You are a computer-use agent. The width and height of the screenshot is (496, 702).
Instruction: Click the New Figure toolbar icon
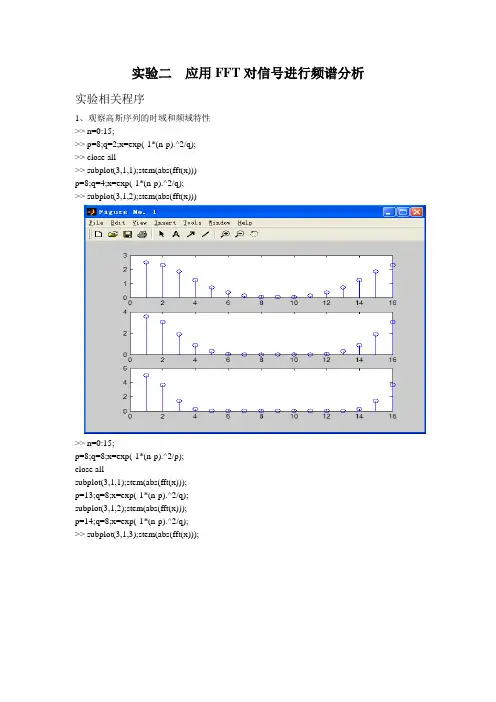(98, 234)
